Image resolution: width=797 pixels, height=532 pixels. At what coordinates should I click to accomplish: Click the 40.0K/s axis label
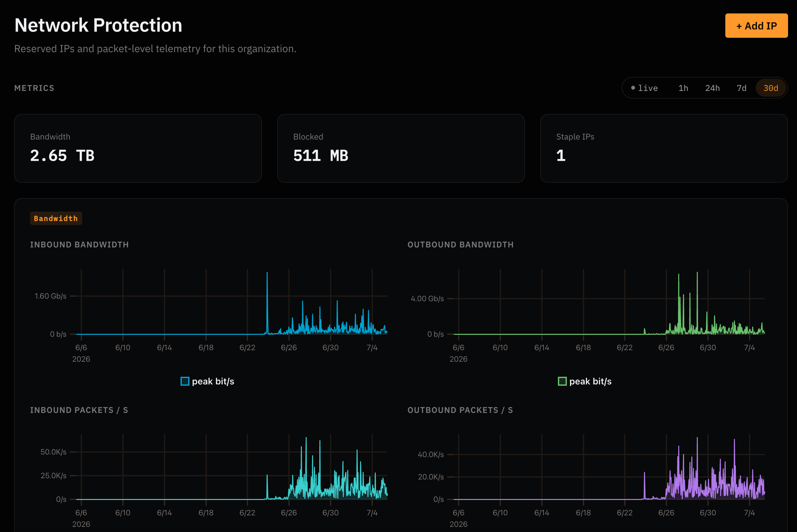click(x=431, y=454)
